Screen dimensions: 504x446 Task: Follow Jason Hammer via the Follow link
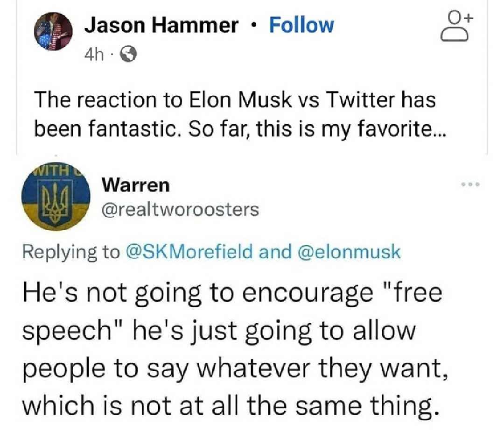pos(301,25)
